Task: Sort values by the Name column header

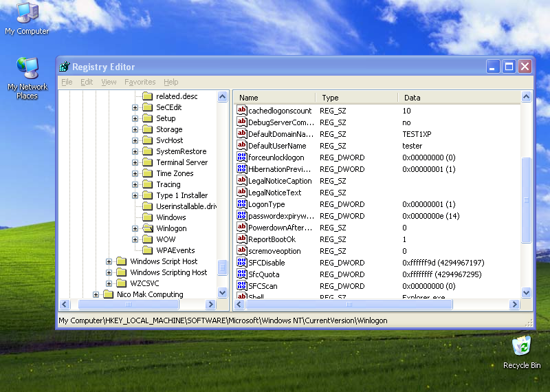Action: click(x=275, y=98)
